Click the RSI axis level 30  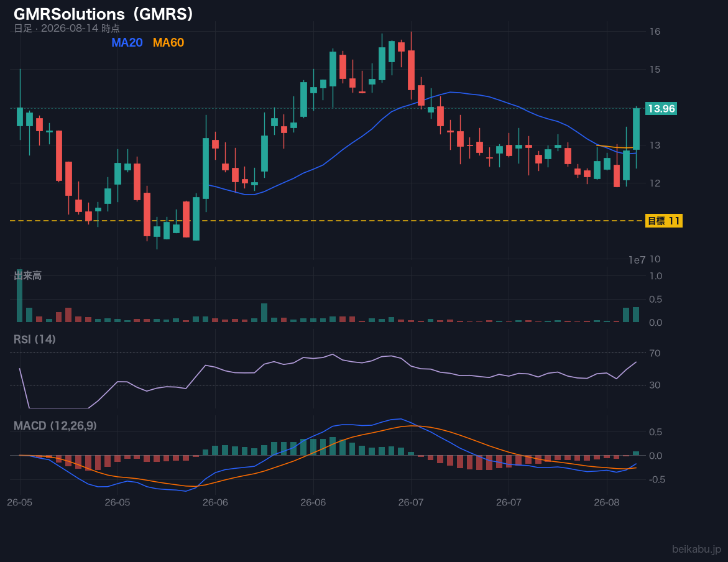click(x=655, y=385)
